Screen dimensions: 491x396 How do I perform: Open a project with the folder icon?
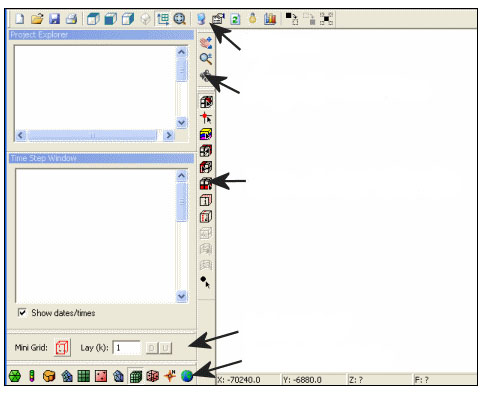[x=37, y=18]
